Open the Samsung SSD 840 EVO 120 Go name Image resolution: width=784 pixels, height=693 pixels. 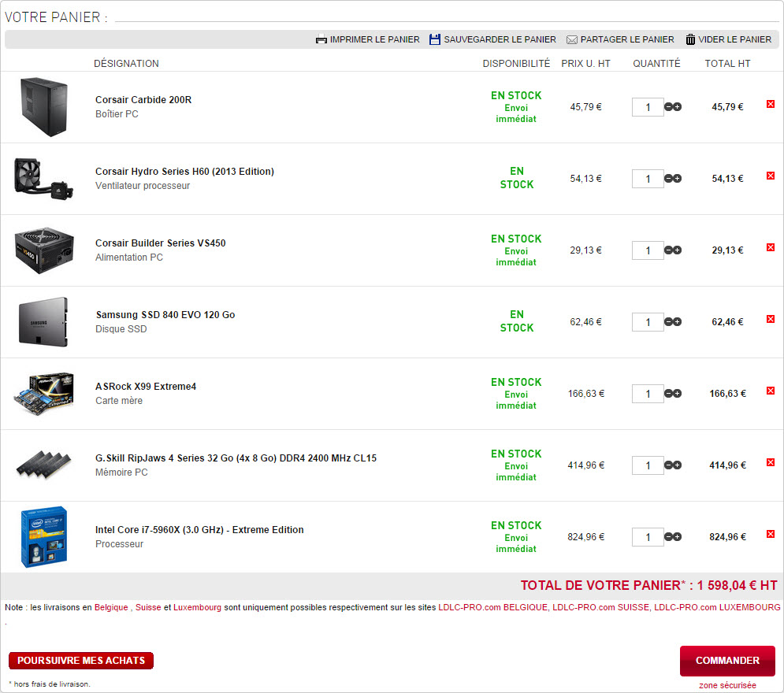(x=165, y=315)
